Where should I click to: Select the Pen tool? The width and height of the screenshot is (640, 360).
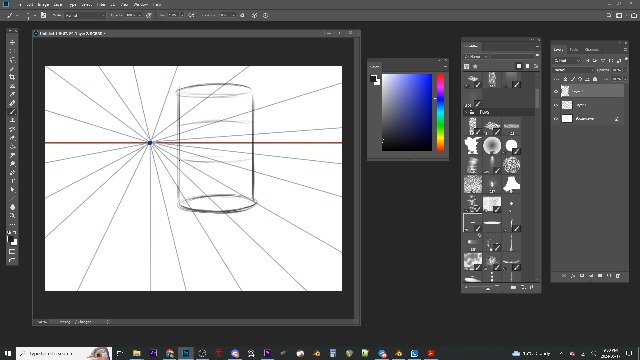click(12, 172)
